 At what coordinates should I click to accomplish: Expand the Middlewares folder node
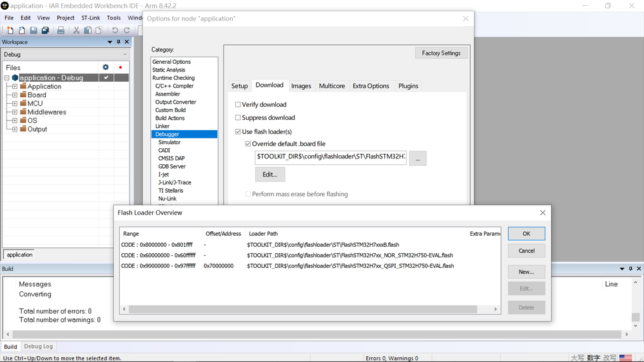(15, 112)
